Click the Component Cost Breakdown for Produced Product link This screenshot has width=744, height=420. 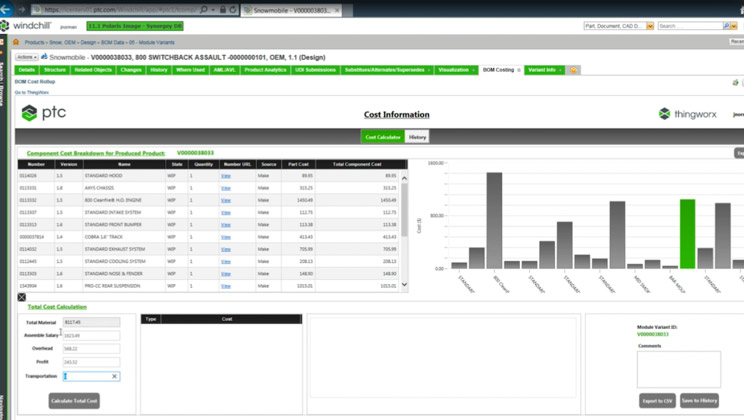pos(96,153)
